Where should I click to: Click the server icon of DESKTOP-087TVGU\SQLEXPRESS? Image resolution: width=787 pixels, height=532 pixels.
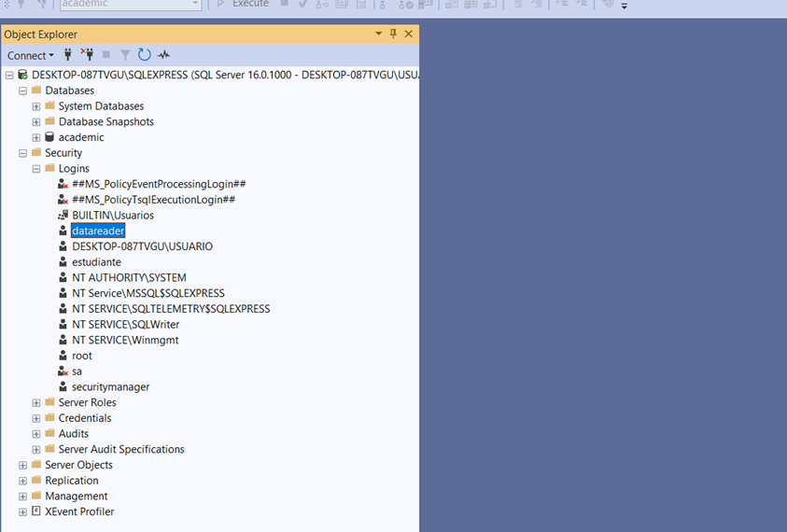click(x=22, y=75)
